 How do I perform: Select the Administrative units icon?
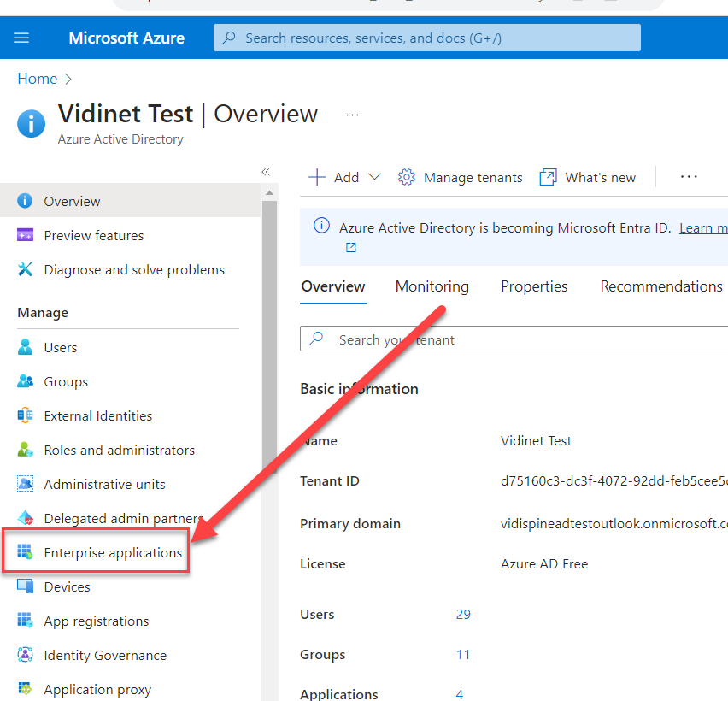tap(26, 484)
